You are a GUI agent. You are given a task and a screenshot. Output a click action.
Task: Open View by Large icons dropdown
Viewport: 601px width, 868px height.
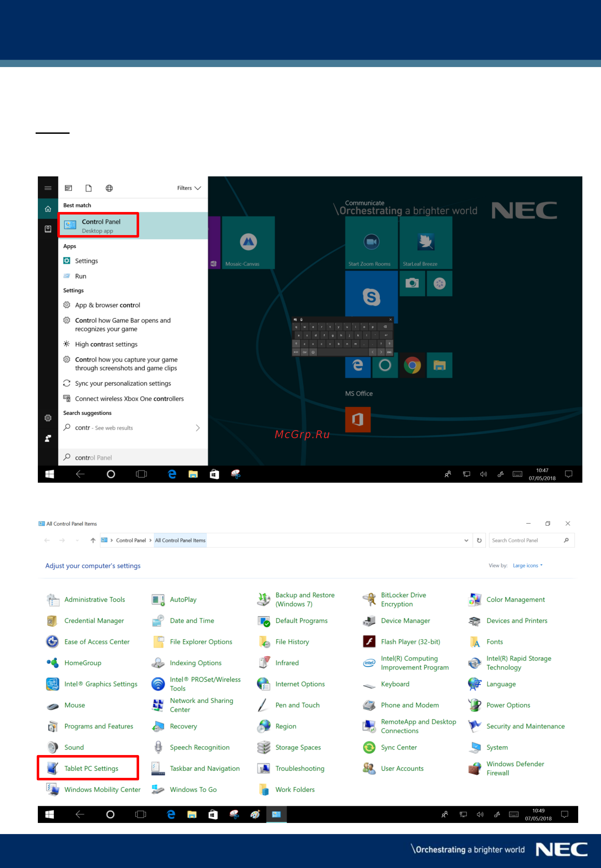pyautogui.click(x=528, y=565)
